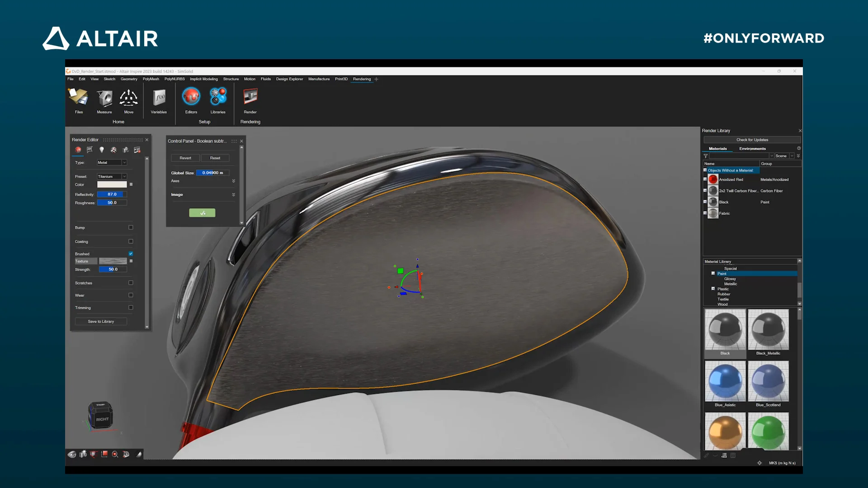Open the Libraries tool in Setup group
868x488 pixels.
click(x=218, y=99)
